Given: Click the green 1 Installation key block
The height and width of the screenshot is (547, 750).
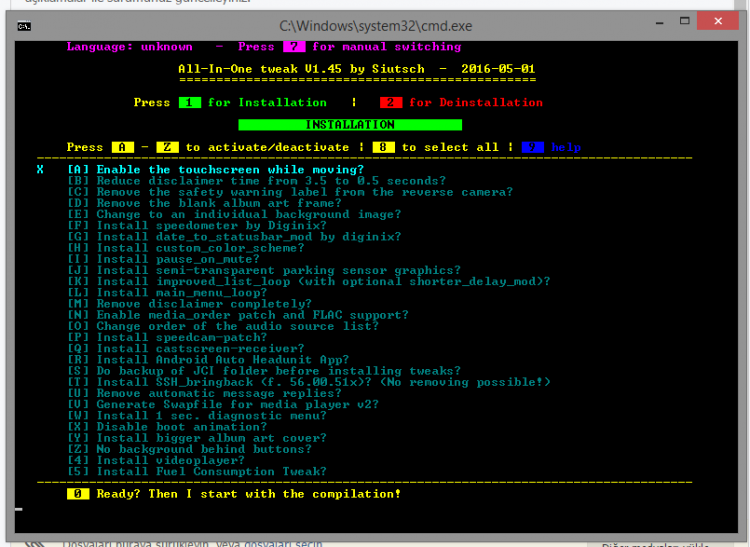Looking at the screenshot, I should (189, 102).
